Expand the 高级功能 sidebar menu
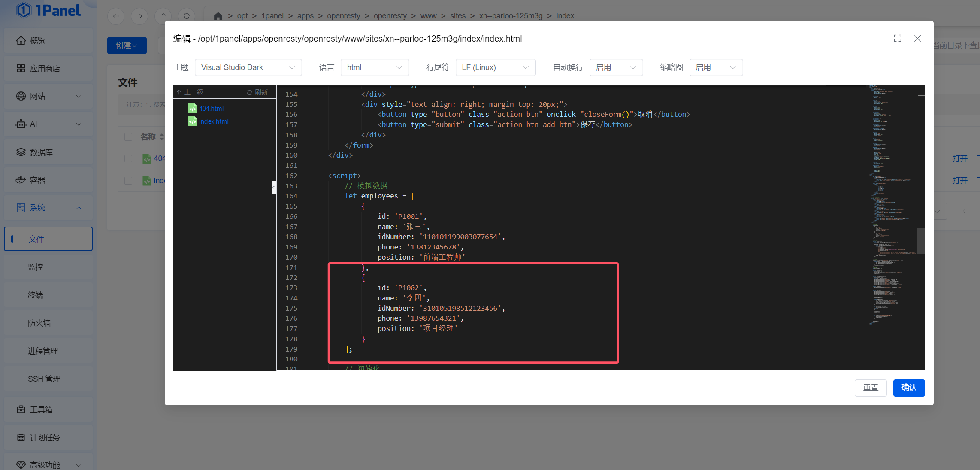980x470 pixels. click(48, 464)
